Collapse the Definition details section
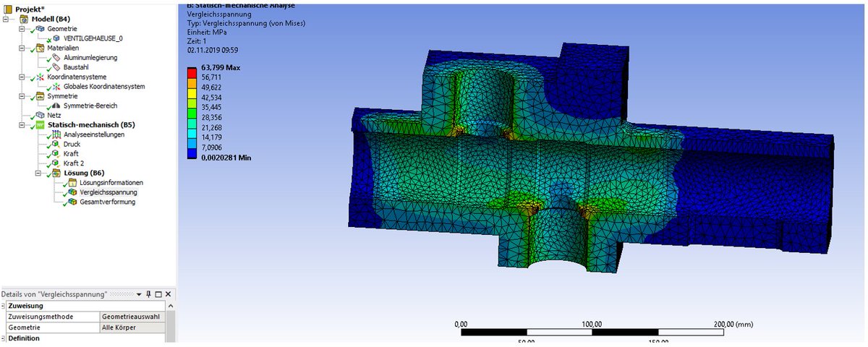The height and width of the screenshot is (347, 868). pyautogui.click(x=4, y=338)
